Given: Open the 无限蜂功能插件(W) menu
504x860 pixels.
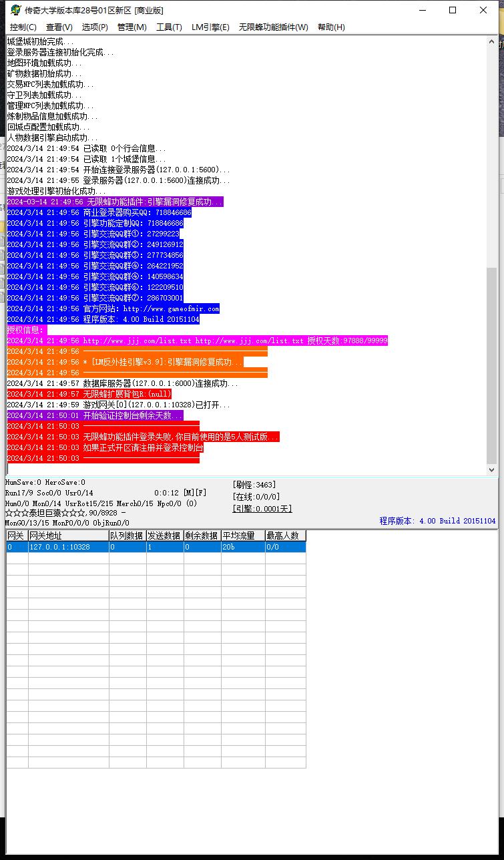Looking at the screenshot, I should 274,27.
